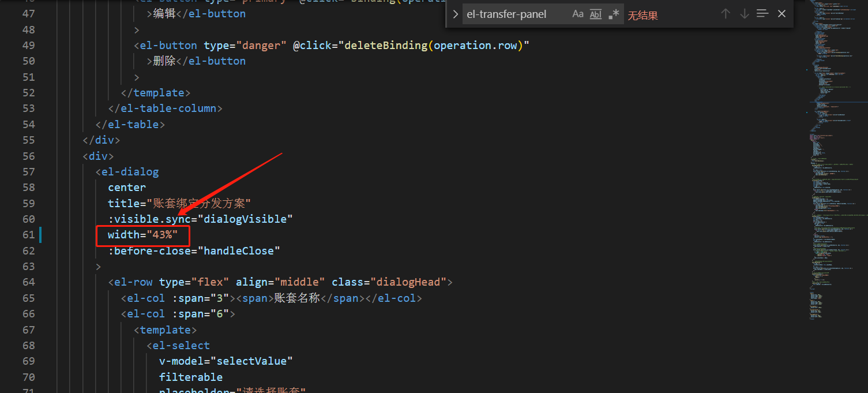Place cursor on width="43%" attribute
This screenshot has height=393, width=868.
click(142, 235)
